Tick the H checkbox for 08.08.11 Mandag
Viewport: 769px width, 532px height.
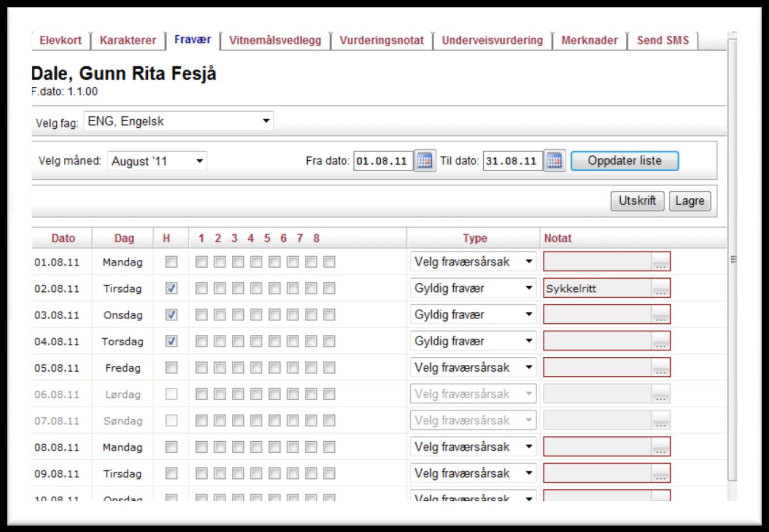171,446
